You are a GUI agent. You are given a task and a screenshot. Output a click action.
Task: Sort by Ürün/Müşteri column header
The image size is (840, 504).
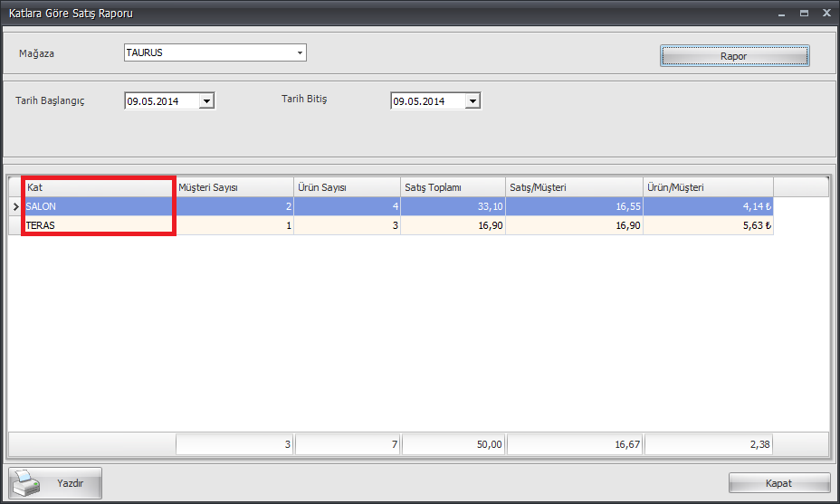coord(708,187)
